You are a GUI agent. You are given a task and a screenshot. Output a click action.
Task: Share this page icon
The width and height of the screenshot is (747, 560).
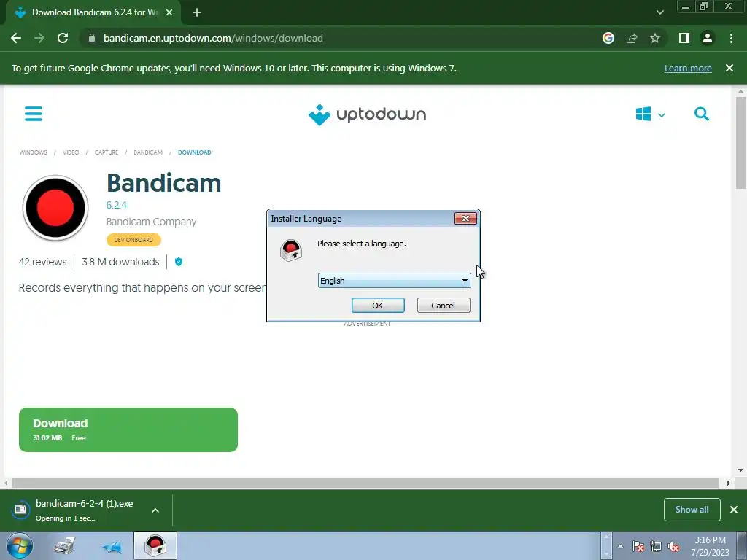632,38
